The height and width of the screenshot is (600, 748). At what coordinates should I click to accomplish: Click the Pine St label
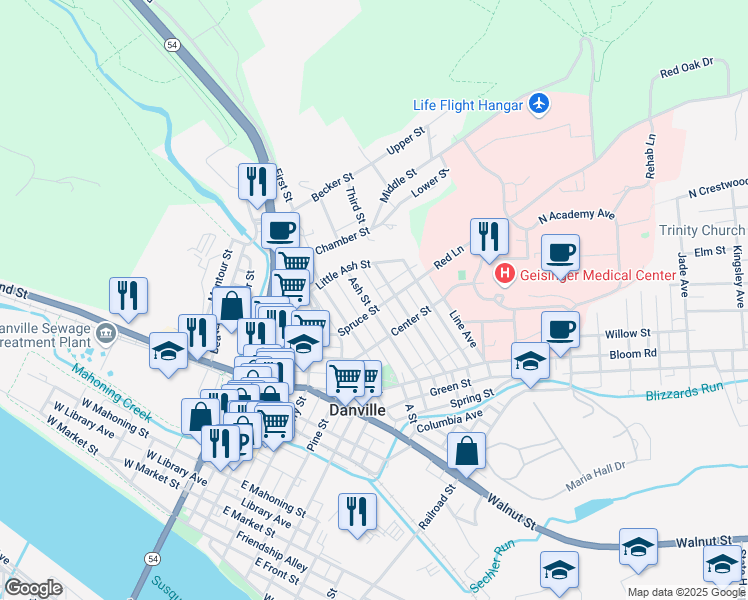317,435
